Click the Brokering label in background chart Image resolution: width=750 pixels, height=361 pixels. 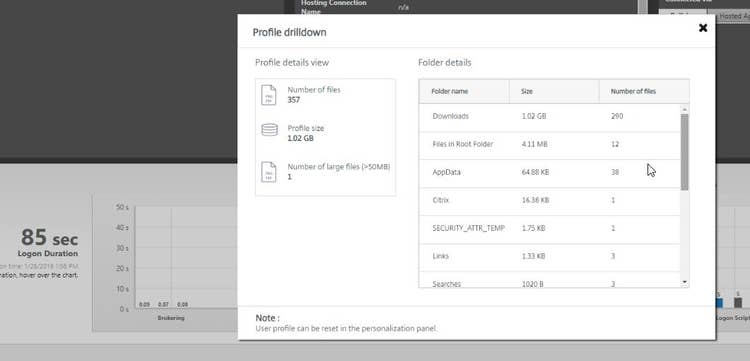coord(171,318)
